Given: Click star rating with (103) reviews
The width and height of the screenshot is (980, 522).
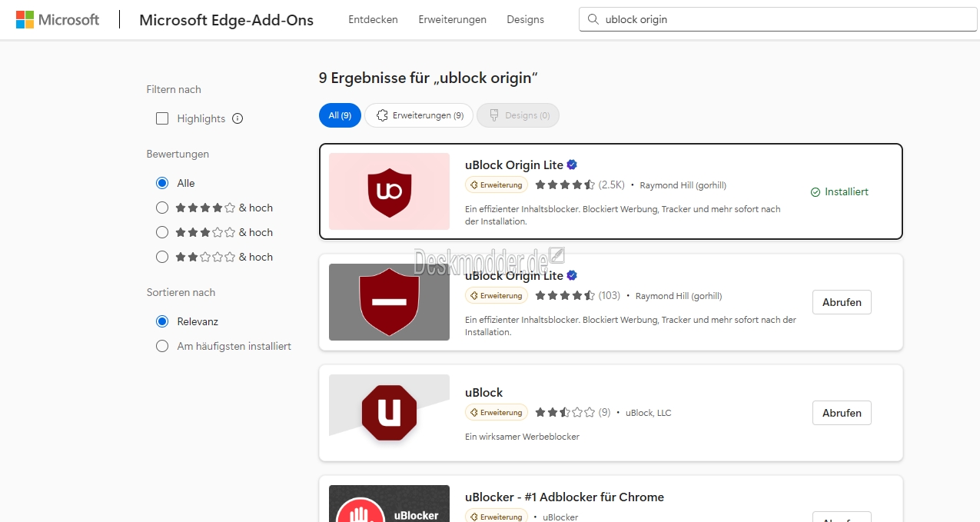Looking at the screenshot, I should pyautogui.click(x=565, y=296).
